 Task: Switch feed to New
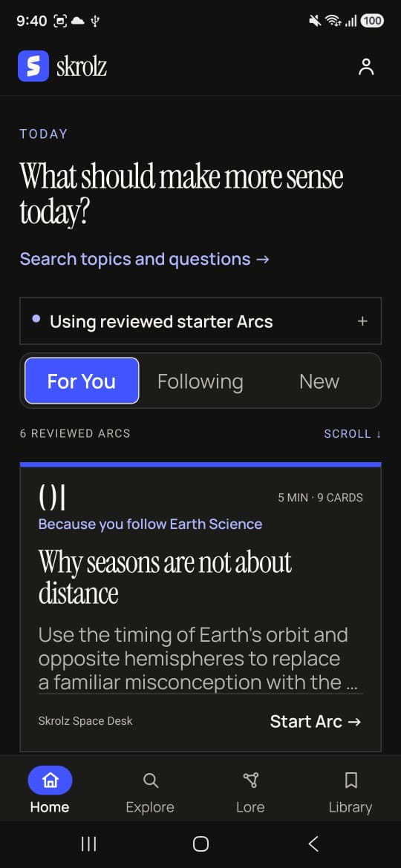pos(319,381)
